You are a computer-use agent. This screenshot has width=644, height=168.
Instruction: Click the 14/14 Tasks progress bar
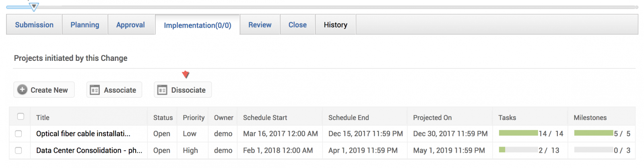pyautogui.click(x=518, y=133)
